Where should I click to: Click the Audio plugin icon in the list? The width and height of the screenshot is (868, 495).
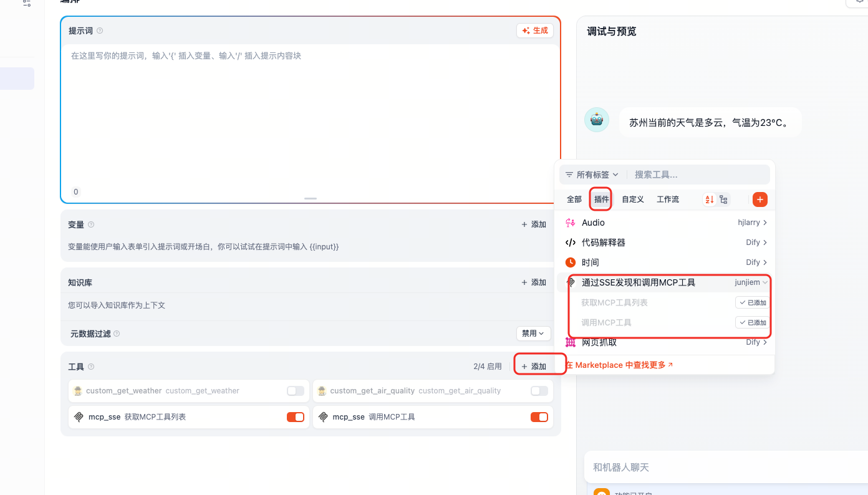[570, 223]
